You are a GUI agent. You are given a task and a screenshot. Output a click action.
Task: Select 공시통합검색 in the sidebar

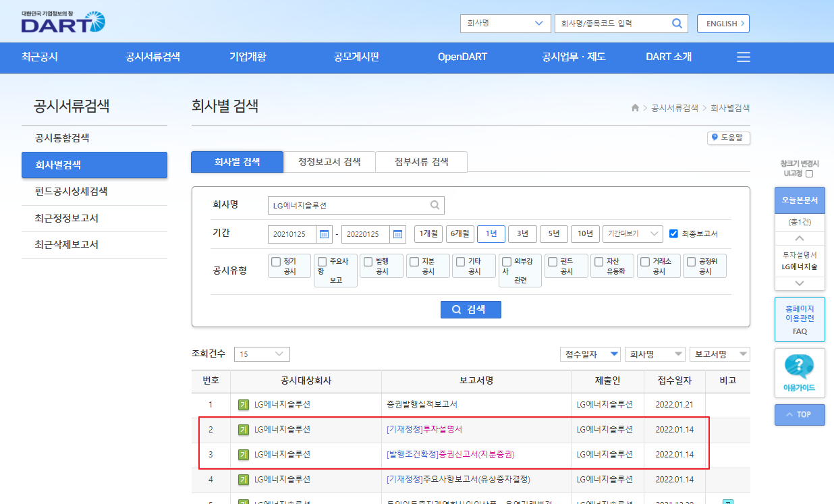94,138
